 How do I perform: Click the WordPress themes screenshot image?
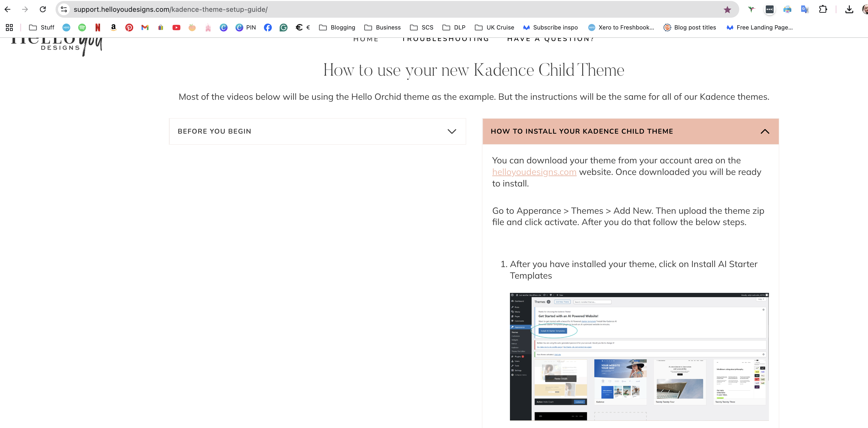click(639, 357)
